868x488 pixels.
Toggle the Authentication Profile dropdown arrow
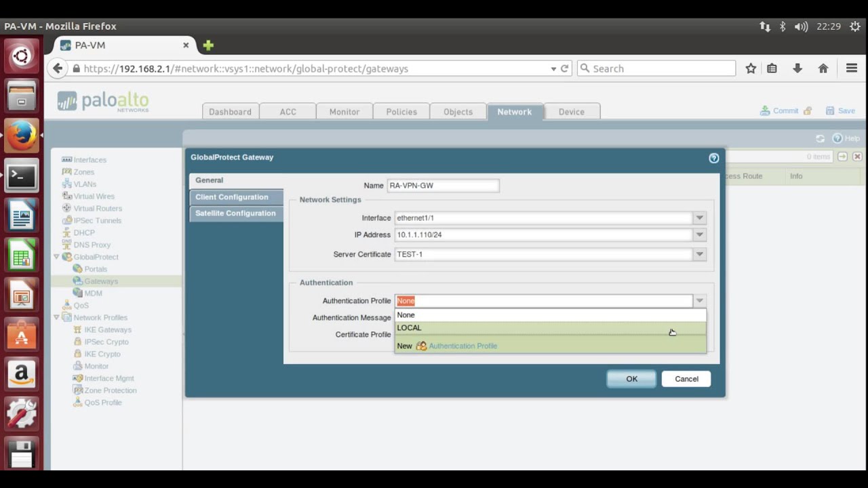[699, 300]
